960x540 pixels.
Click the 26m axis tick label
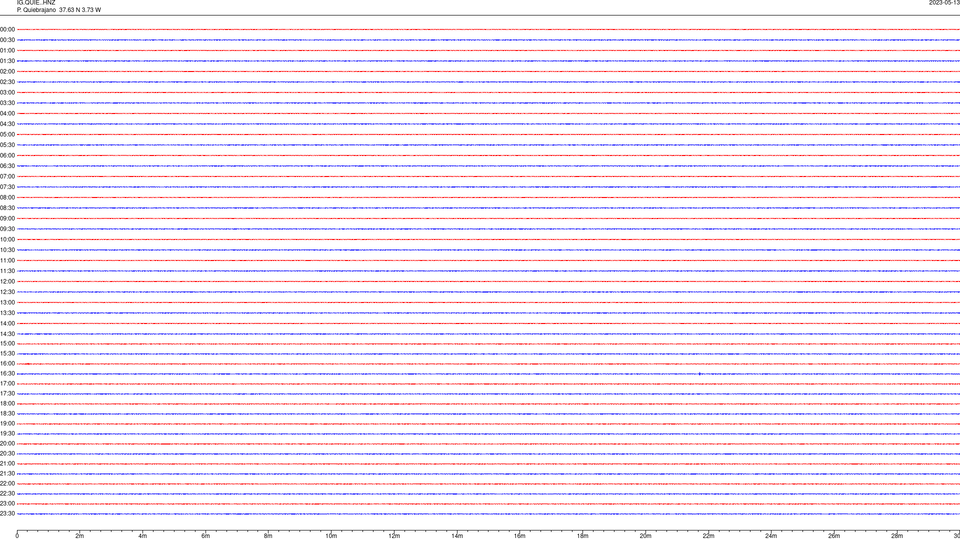click(x=834, y=536)
